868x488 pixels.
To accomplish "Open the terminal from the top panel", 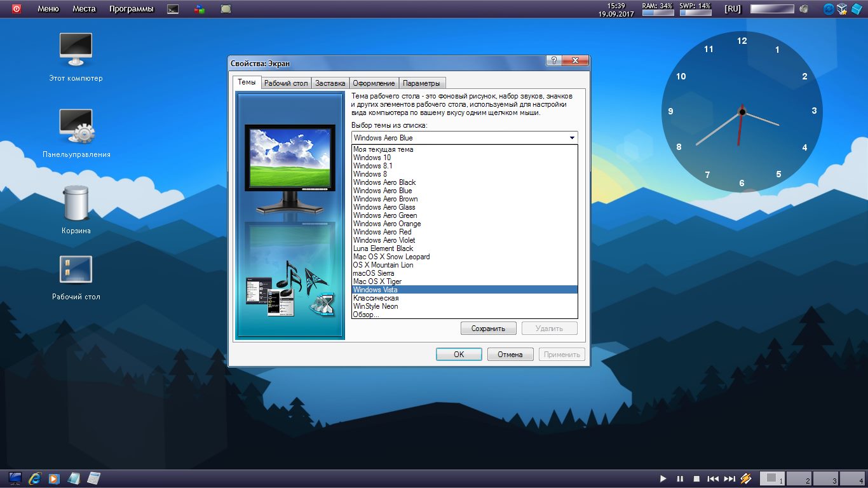I will click(172, 9).
